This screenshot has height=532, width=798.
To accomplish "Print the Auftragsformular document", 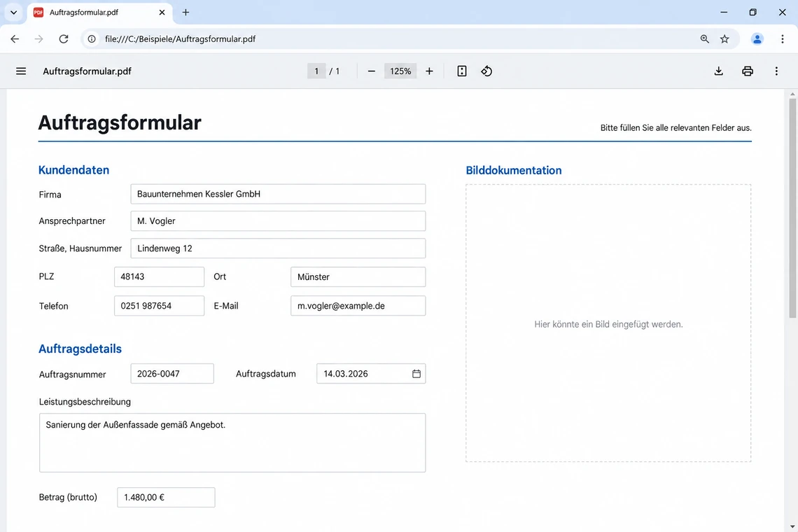I will 748,71.
